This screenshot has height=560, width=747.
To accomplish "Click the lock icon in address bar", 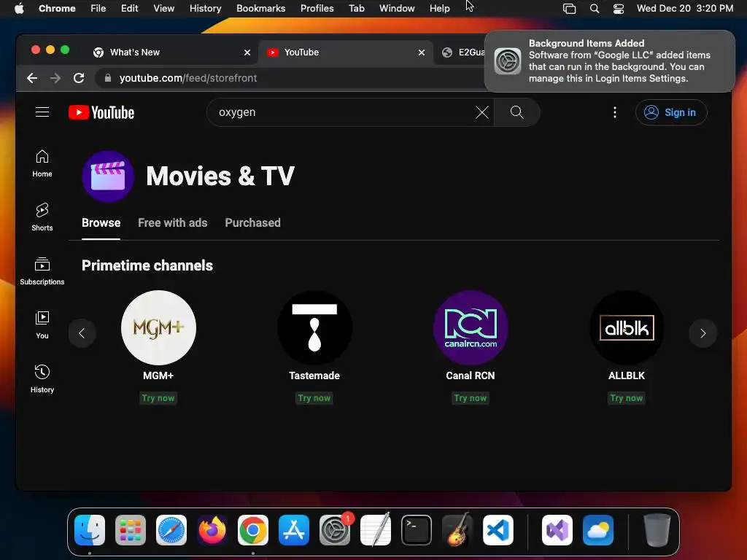I will (x=108, y=78).
